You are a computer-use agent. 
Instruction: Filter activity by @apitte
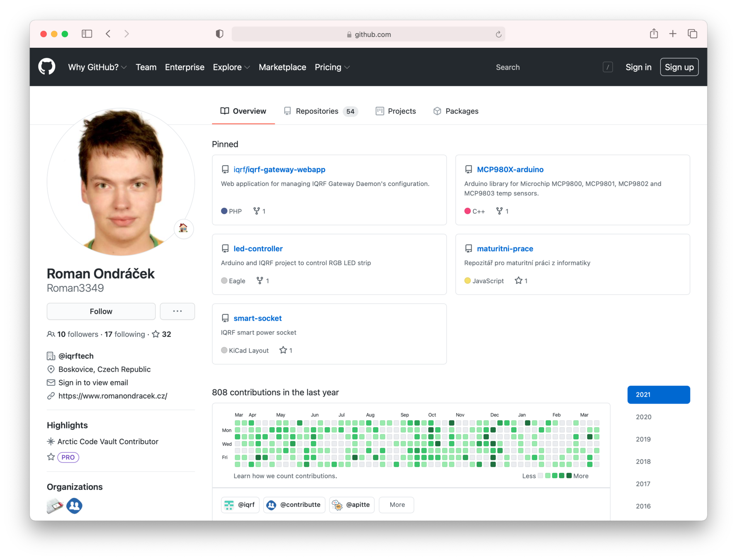[352, 505]
